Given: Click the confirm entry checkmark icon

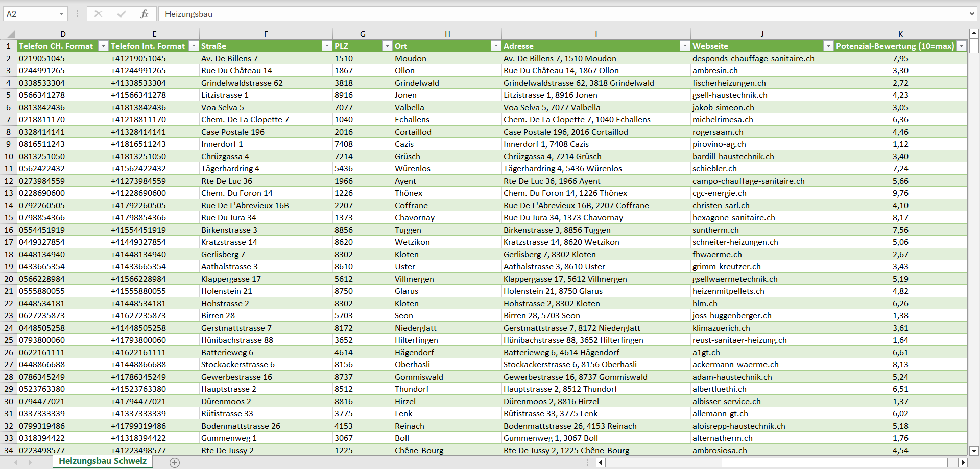Looking at the screenshot, I should (122, 14).
